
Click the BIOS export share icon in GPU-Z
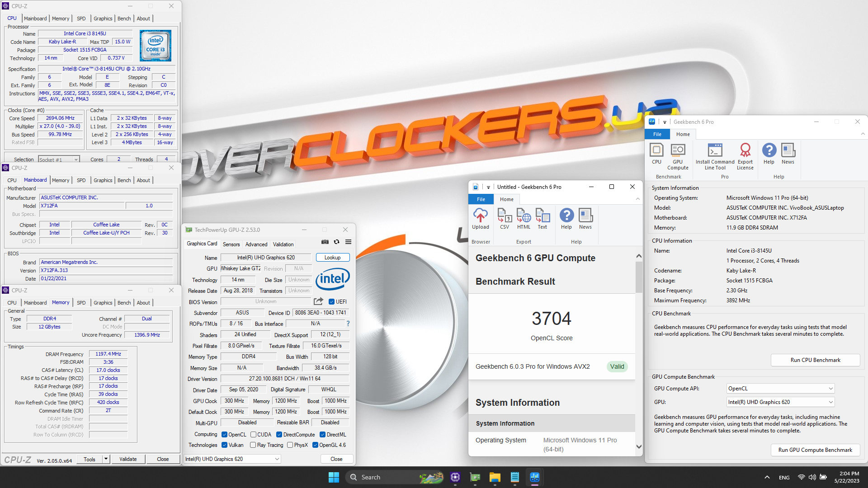click(x=318, y=301)
